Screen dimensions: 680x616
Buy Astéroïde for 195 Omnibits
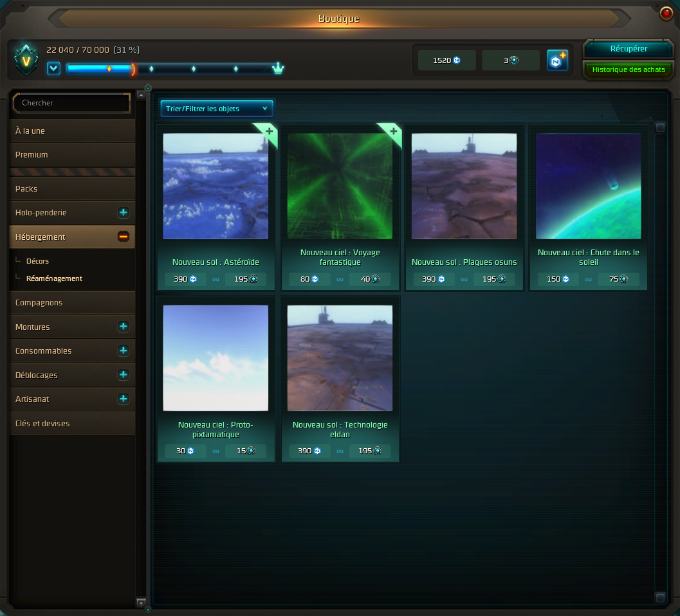(246, 279)
